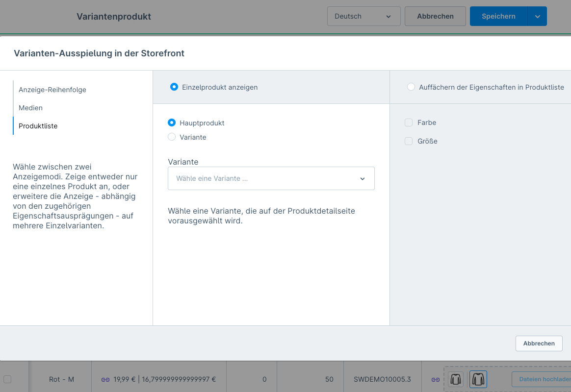Open the Wähle eine Variante dropdown
Image resolution: width=571 pixels, height=392 pixels.
click(x=271, y=178)
